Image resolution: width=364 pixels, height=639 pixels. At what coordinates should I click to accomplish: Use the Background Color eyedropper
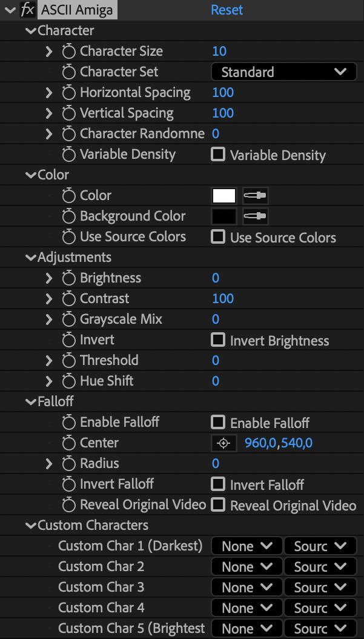255,216
